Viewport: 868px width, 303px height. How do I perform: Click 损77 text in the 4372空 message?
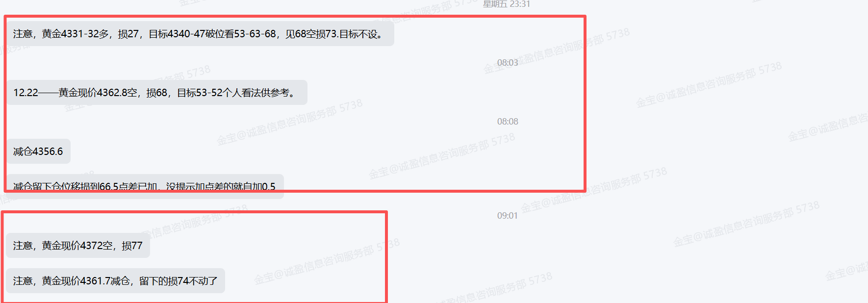(132, 246)
